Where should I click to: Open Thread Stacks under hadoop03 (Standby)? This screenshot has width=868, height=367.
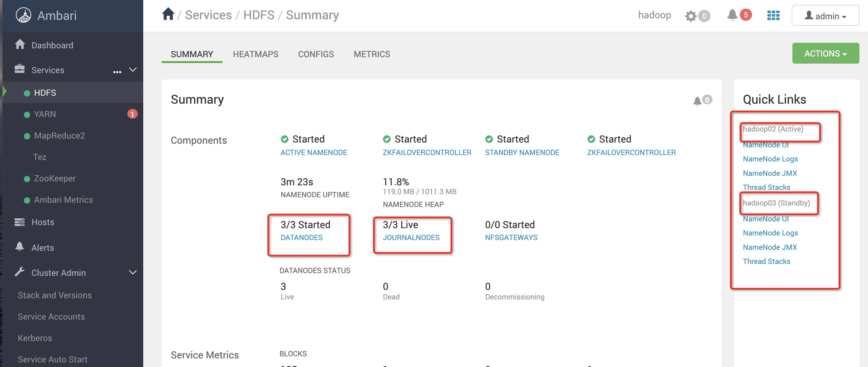coord(766,261)
